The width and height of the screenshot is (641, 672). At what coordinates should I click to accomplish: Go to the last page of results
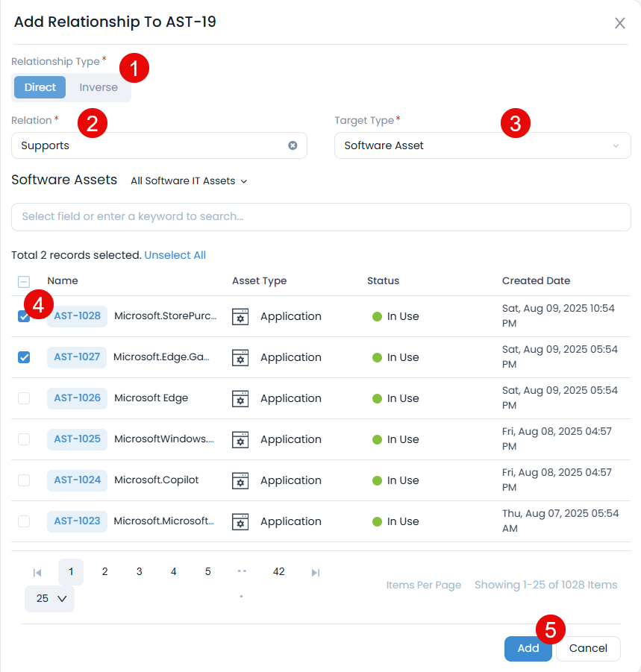click(316, 572)
